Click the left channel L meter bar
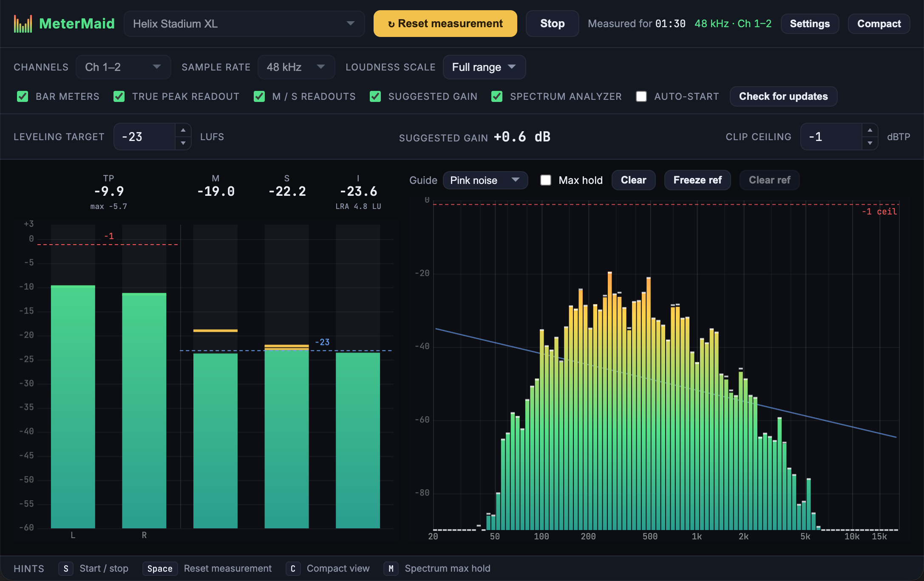The height and width of the screenshot is (581, 924). [x=73, y=407]
